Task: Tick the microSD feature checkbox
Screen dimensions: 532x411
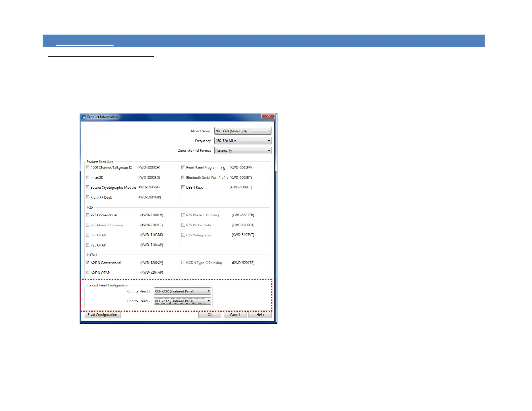Action: [x=88, y=177]
